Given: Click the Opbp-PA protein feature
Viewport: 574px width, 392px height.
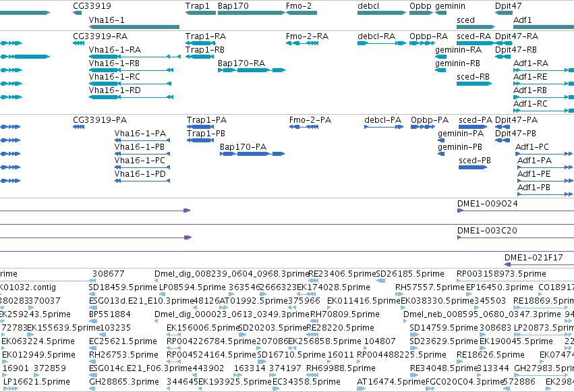Looking at the screenshot, I should [x=423, y=127].
